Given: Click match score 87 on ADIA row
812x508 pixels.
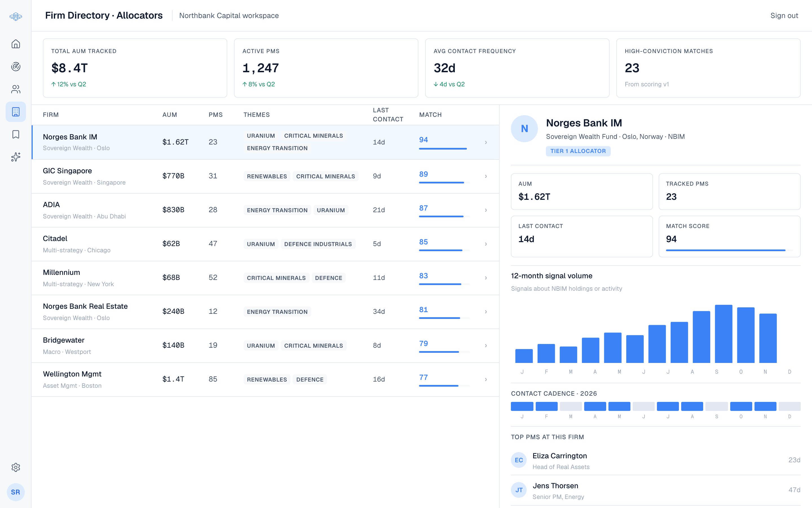Looking at the screenshot, I should 423,208.
